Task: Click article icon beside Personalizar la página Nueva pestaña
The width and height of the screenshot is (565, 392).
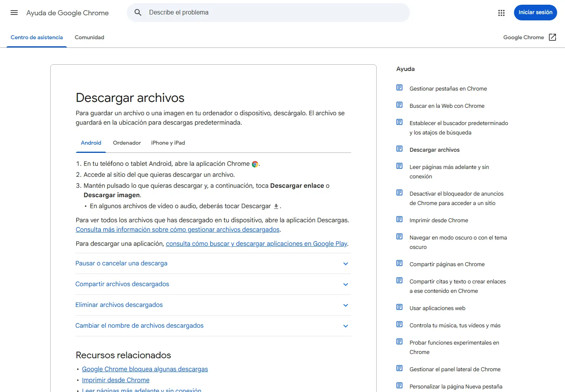Action: pyautogui.click(x=399, y=385)
